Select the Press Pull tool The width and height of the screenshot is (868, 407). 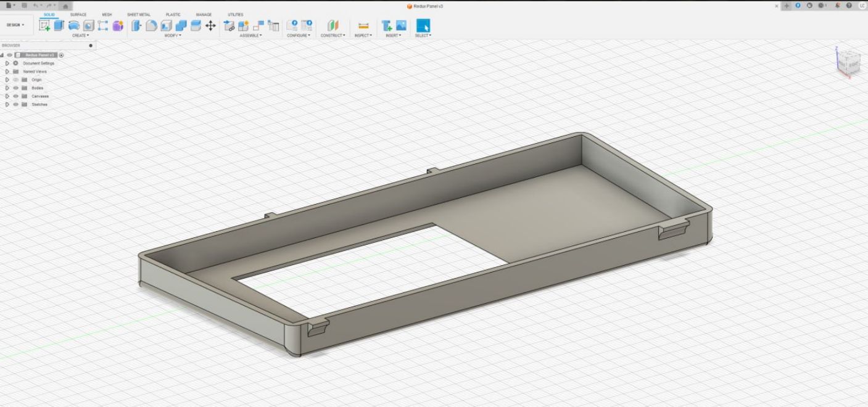(136, 25)
